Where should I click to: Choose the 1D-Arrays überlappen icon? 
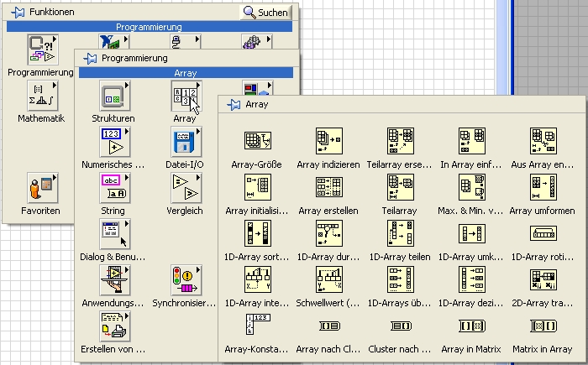tap(400, 279)
